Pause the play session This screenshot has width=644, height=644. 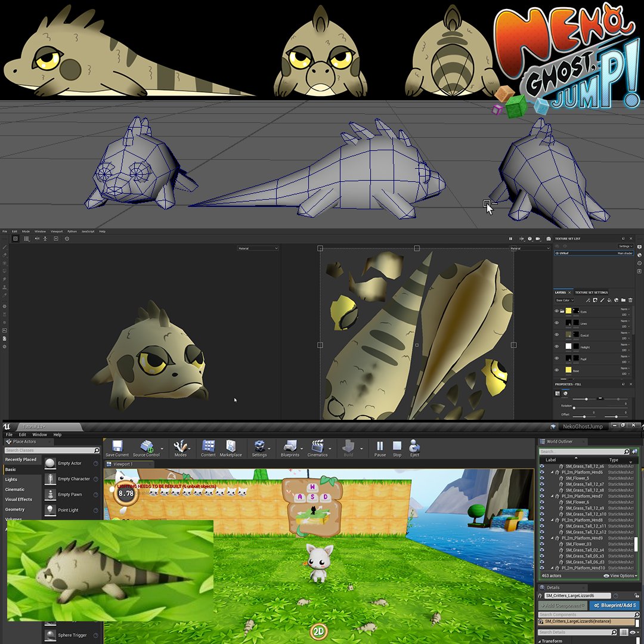tap(380, 448)
